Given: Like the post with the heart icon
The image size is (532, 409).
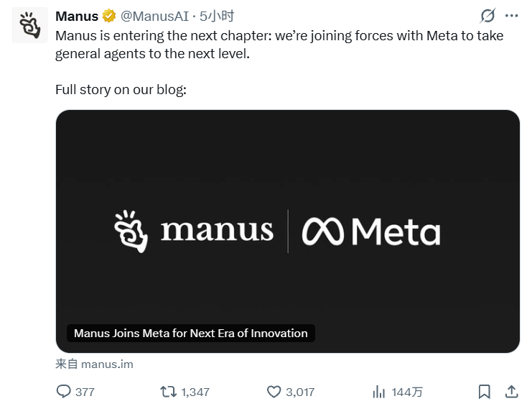Looking at the screenshot, I should click(274, 392).
